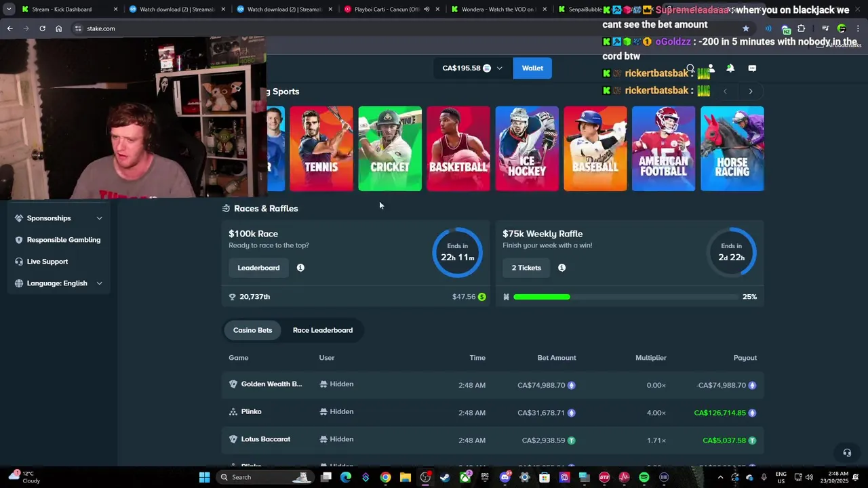Show info icon next to Leaderboard button

coord(300,268)
